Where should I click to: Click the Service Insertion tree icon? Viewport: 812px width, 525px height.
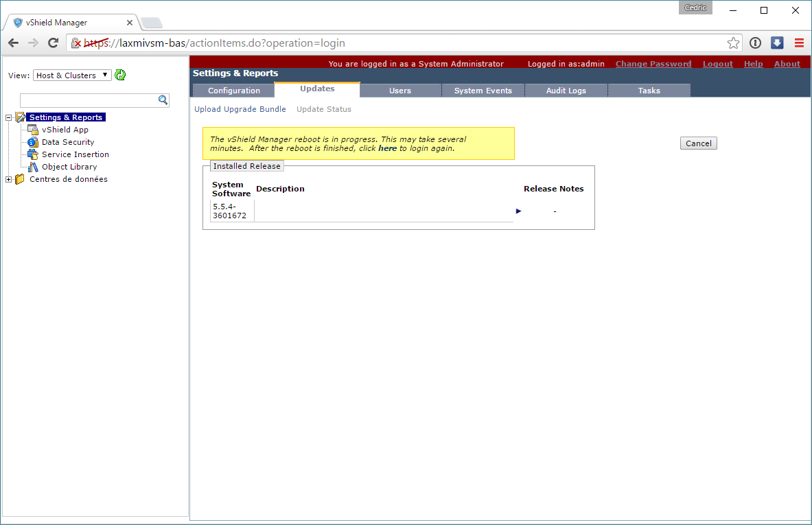tap(33, 154)
